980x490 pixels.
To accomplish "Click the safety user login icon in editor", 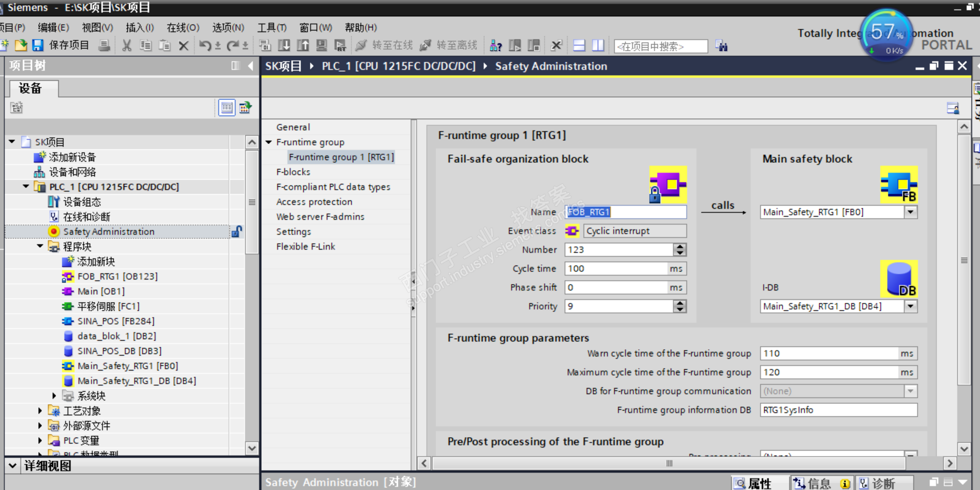I will point(953,108).
